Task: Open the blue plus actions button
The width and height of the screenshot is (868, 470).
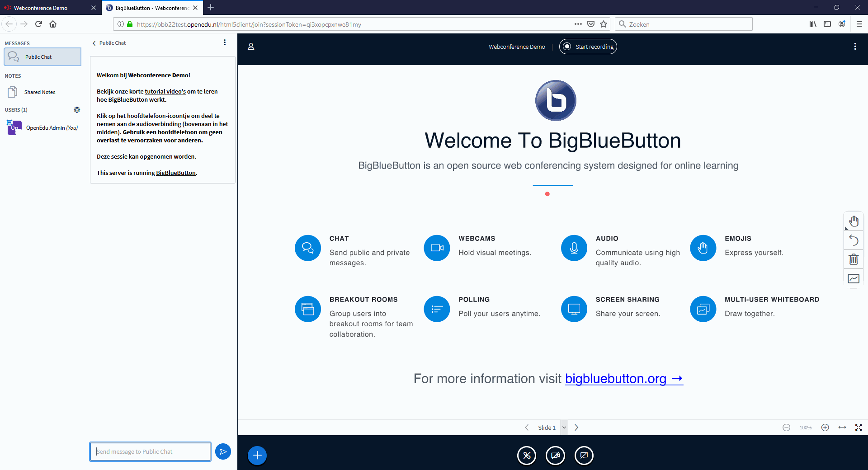Action: [257, 455]
